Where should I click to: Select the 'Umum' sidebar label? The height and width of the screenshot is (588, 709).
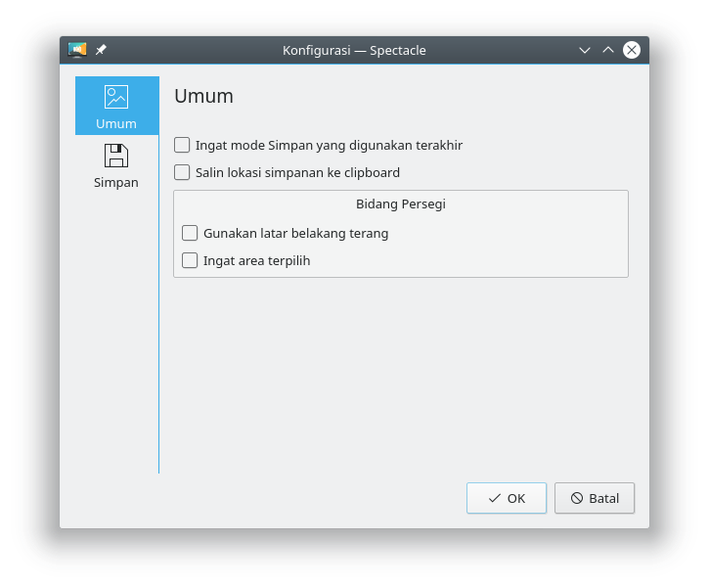(x=116, y=124)
